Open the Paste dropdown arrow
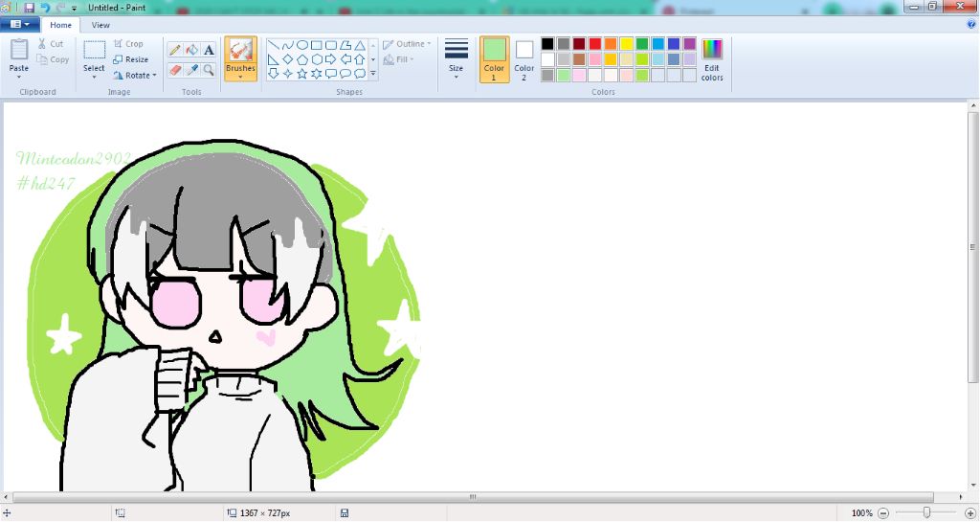 click(19, 77)
